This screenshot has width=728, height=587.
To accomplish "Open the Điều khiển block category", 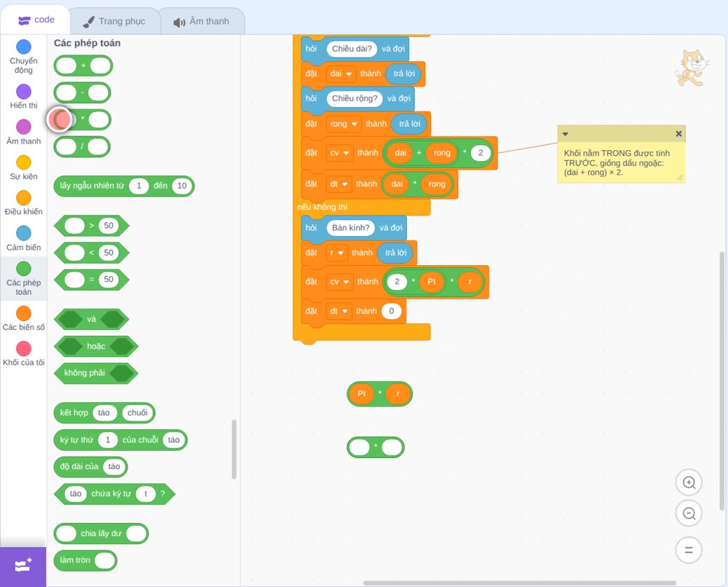I will pyautogui.click(x=23, y=203).
